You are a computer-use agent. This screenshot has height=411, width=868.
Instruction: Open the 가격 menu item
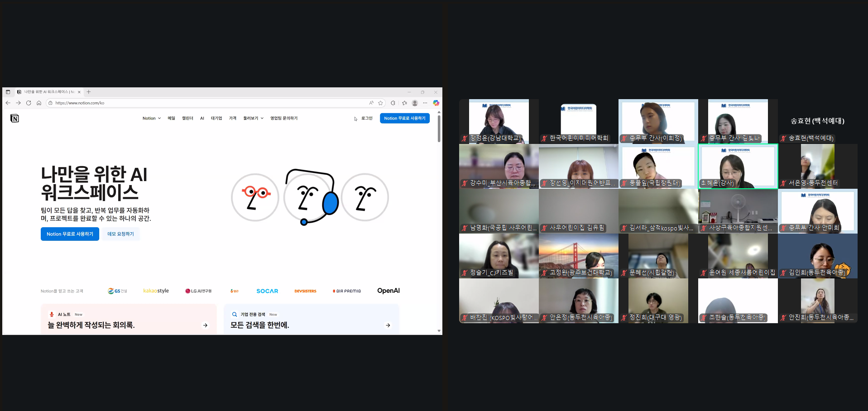[x=233, y=118]
